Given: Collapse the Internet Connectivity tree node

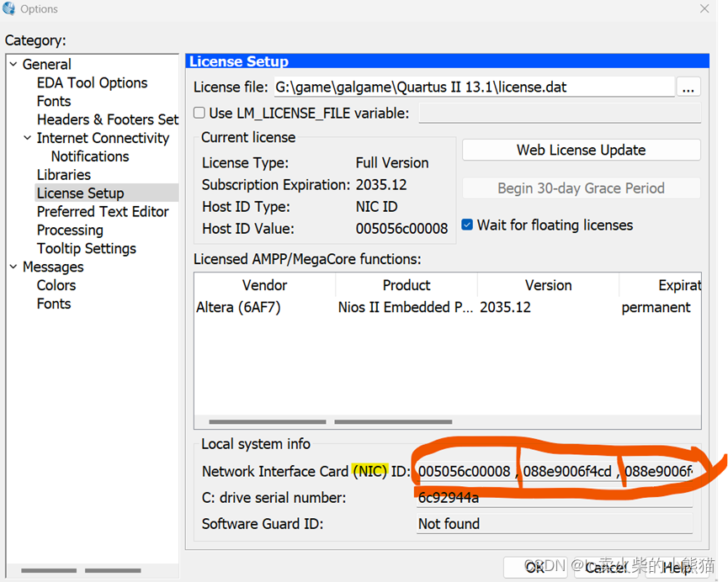Looking at the screenshot, I should click(x=28, y=138).
